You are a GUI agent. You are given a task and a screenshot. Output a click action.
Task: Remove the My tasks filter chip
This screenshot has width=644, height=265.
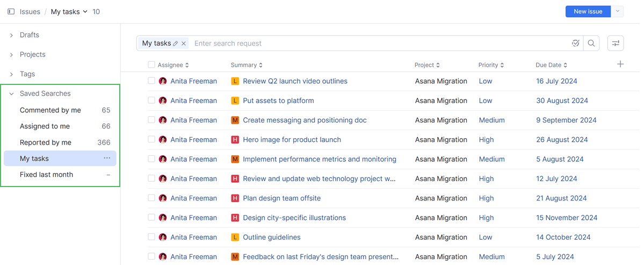point(184,44)
